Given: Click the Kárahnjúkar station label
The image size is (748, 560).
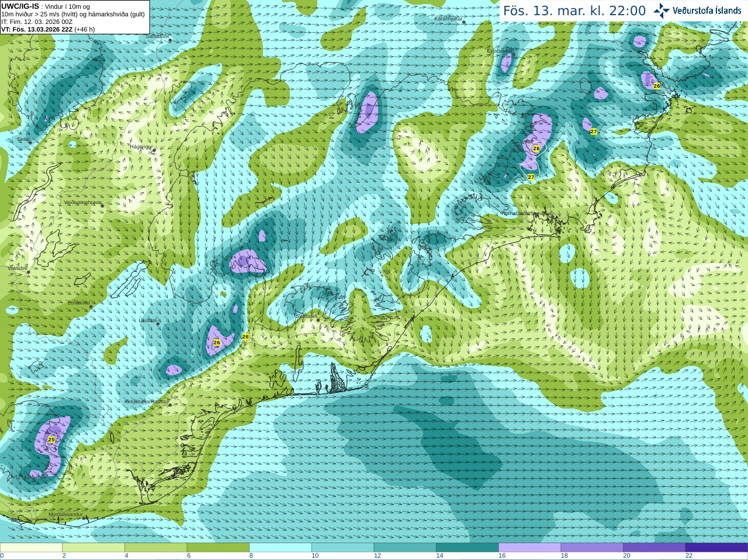Looking at the screenshot, I should pos(448,19).
